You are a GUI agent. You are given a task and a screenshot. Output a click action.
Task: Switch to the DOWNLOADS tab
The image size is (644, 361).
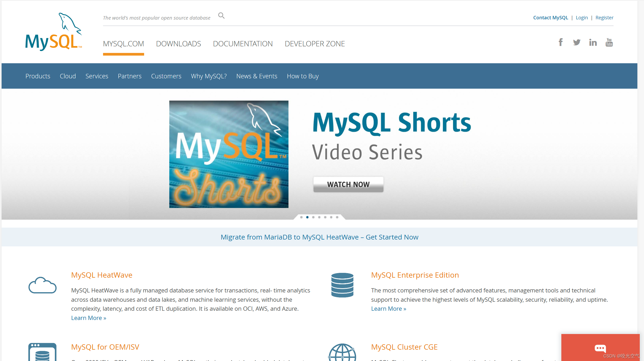179,44
